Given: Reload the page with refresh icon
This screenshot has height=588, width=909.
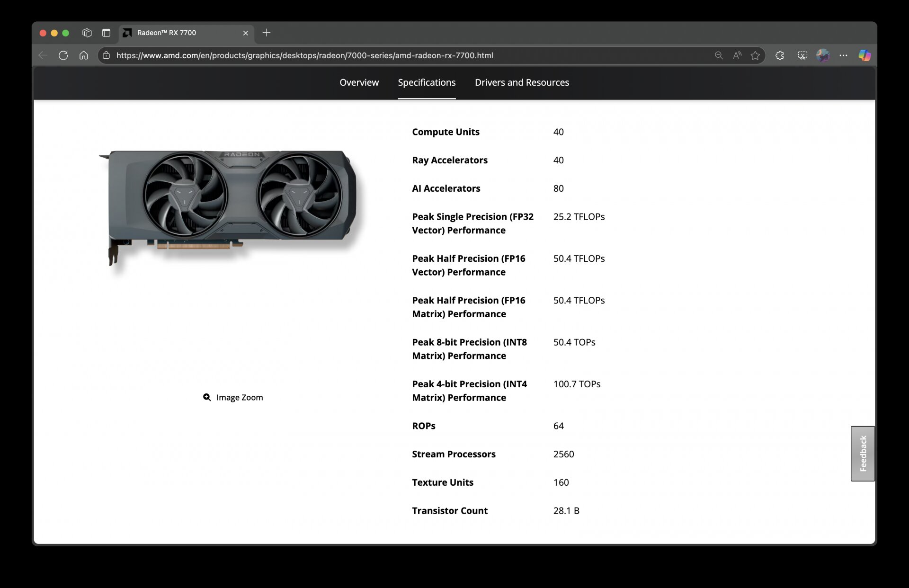Looking at the screenshot, I should tap(63, 55).
